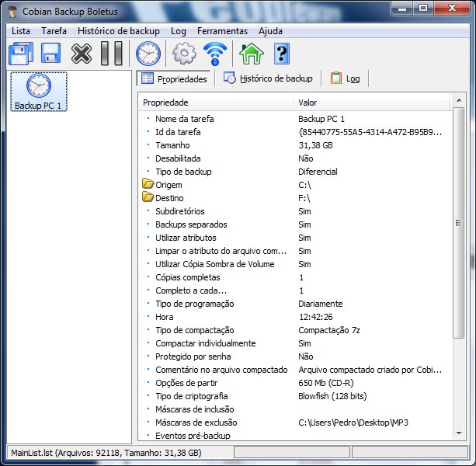Viewport: 476px width, 466px height.
Task: Click the C:\Users\Pedro\Desktop\MP3 value
Action: point(353,423)
